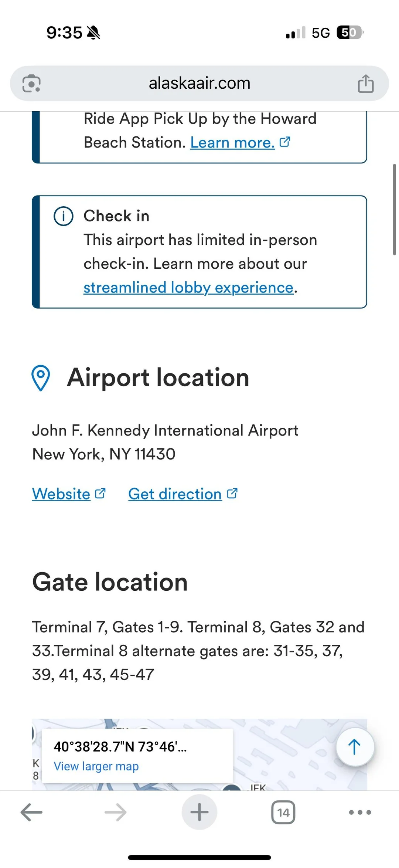Open the airport Website link

[61, 494]
